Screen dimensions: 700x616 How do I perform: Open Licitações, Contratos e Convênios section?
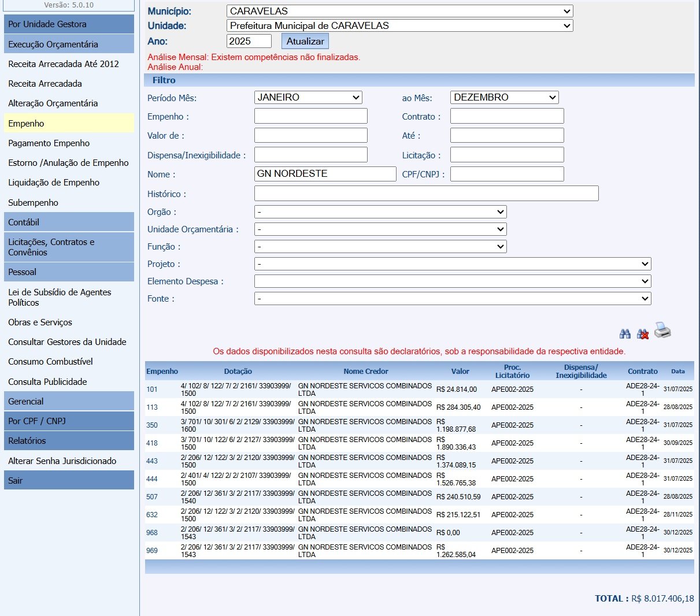(69, 247)
